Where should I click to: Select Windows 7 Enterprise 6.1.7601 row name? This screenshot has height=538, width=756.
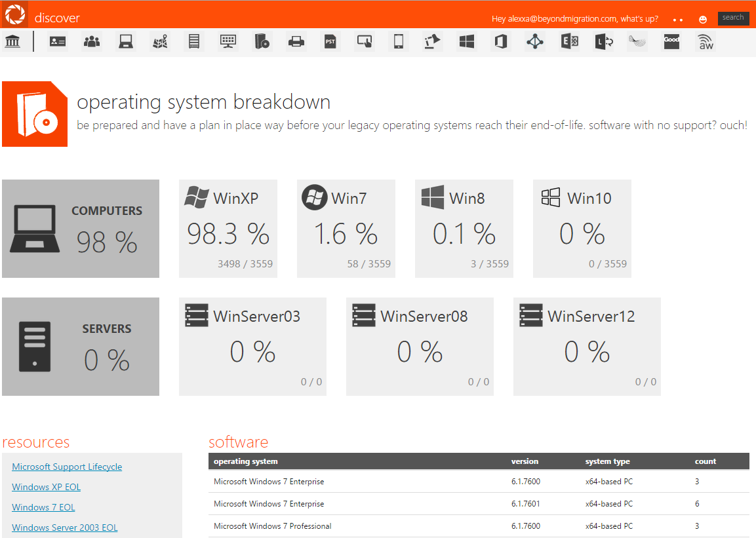click(269, 504)
